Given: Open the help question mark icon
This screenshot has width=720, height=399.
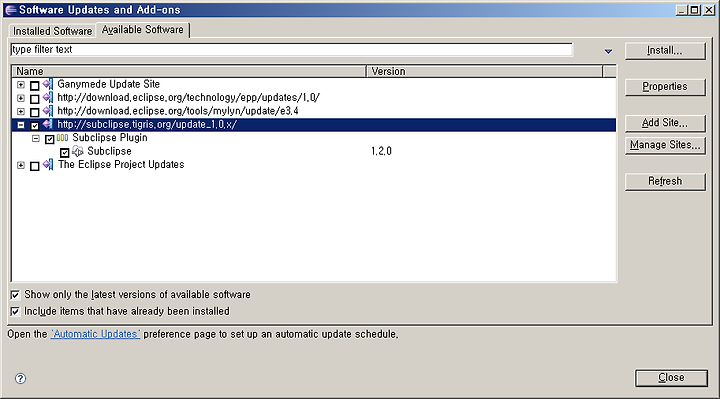Looking at the screenshot, I should coord(20,378).
